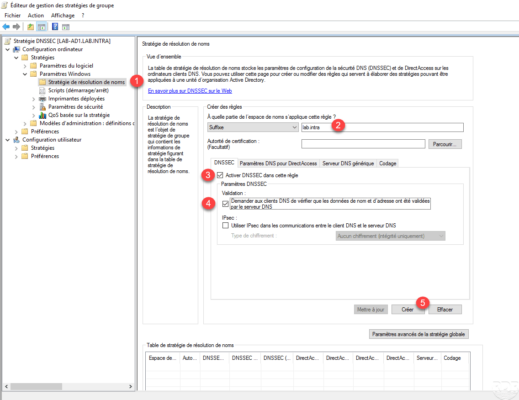Image resolution: width=519 pixels, height=400 pixels.
Task: Switch to Serveur DNS générique tab
Action: pos(348,163)
